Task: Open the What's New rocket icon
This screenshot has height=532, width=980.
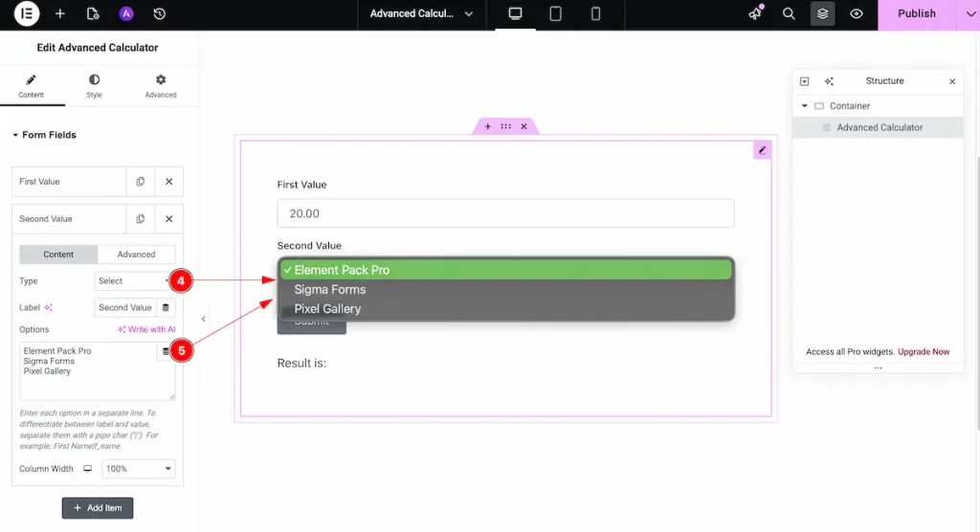Action: (x=756, y=13)
